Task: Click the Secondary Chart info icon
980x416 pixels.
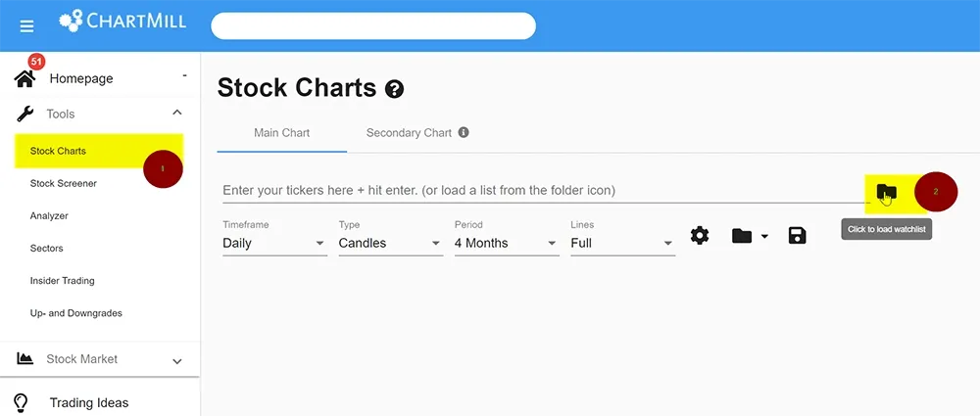Action: [x=464, y=132]
